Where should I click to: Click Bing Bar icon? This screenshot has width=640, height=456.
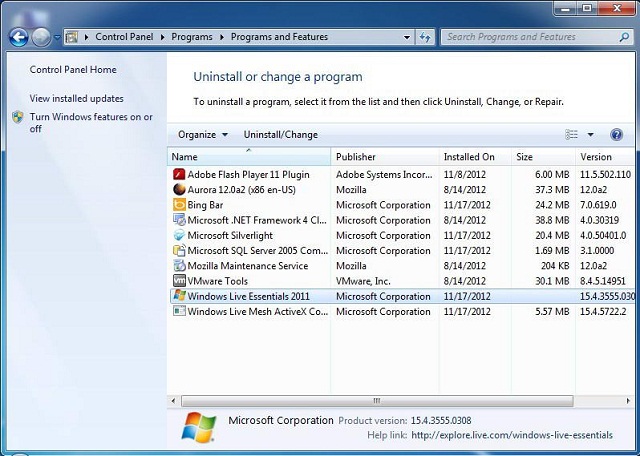coord(179,205)
